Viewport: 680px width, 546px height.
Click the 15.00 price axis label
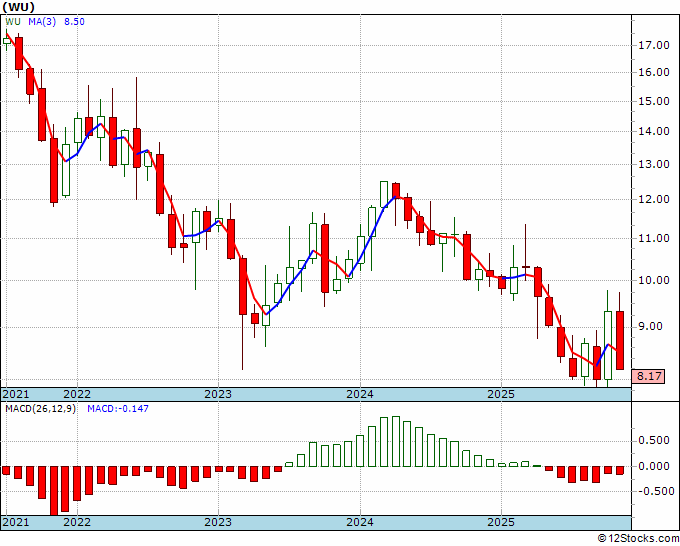654,101
